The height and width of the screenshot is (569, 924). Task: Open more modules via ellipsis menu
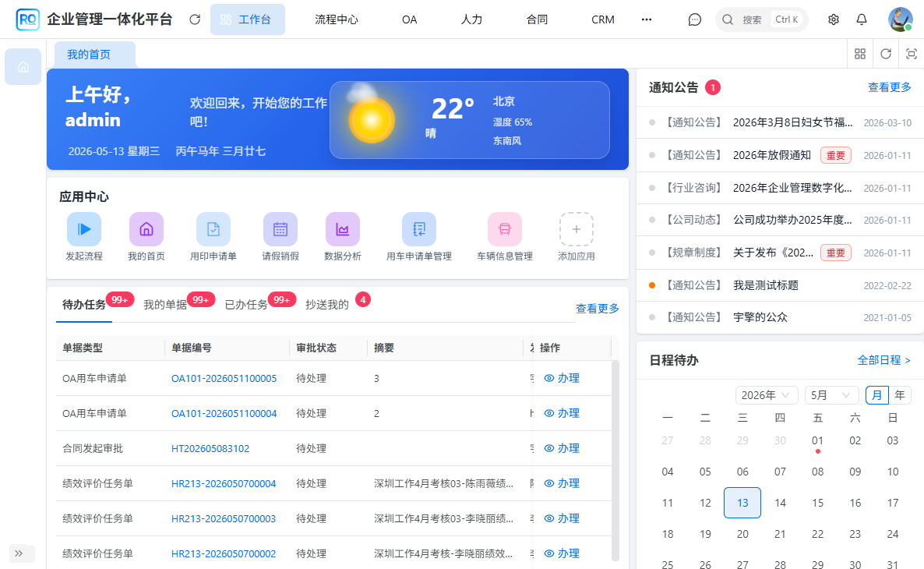coord(647,19)
